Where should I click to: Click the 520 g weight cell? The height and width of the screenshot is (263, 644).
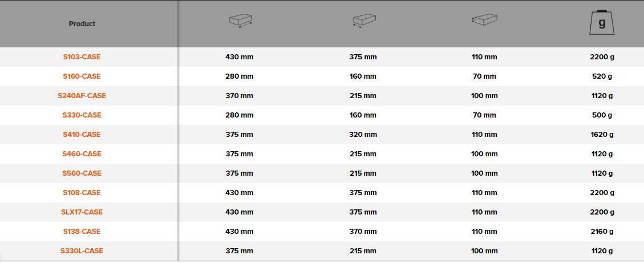[x=602, y=76]
